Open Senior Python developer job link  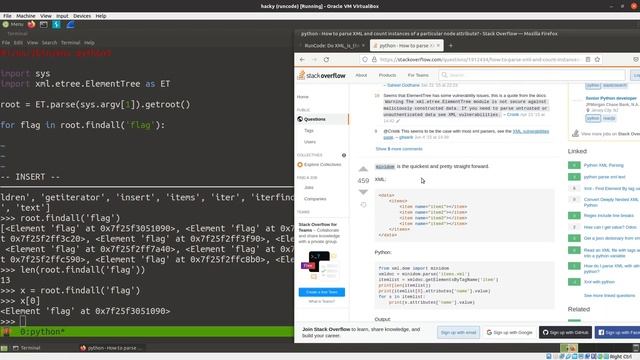611,98
